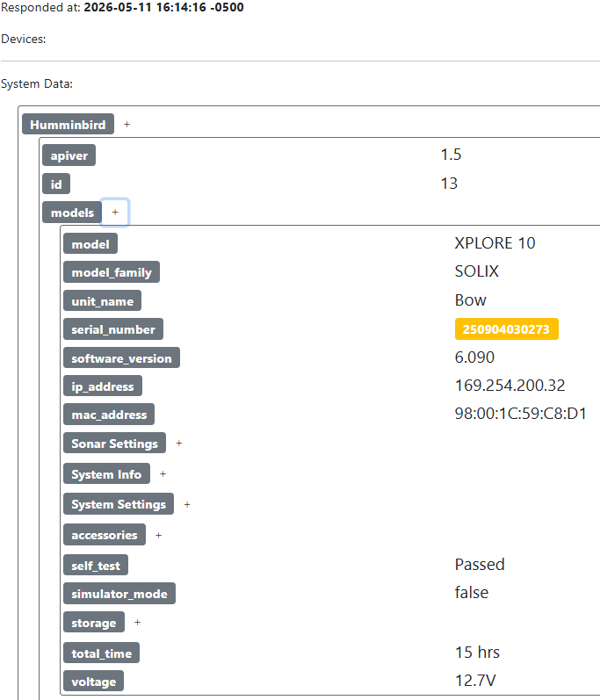The height and width of the screenshot is (700, 600).
Task: Click the models key badge
Action: (x=72, y=213)
